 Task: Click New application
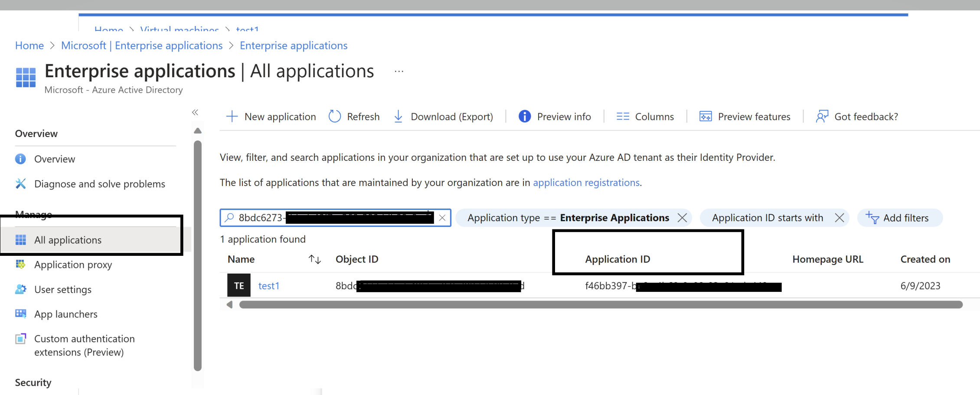pos(271,116)
